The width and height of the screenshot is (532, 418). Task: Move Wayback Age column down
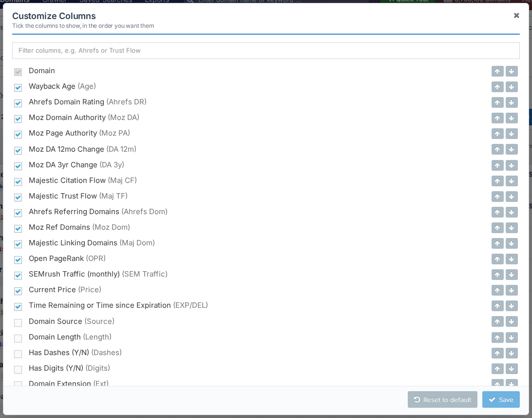pyautogui.click(x=512, y=87)
